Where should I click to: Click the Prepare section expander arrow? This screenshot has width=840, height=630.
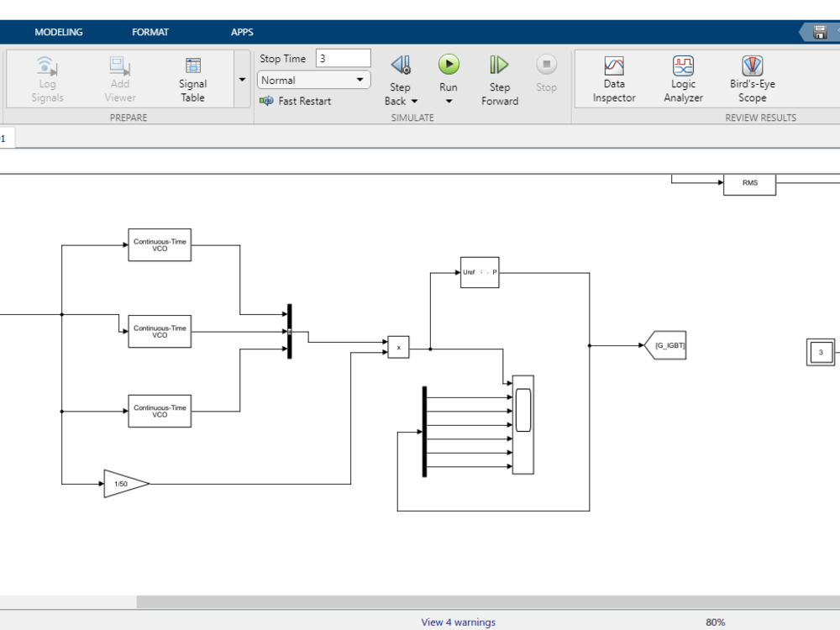242,79
